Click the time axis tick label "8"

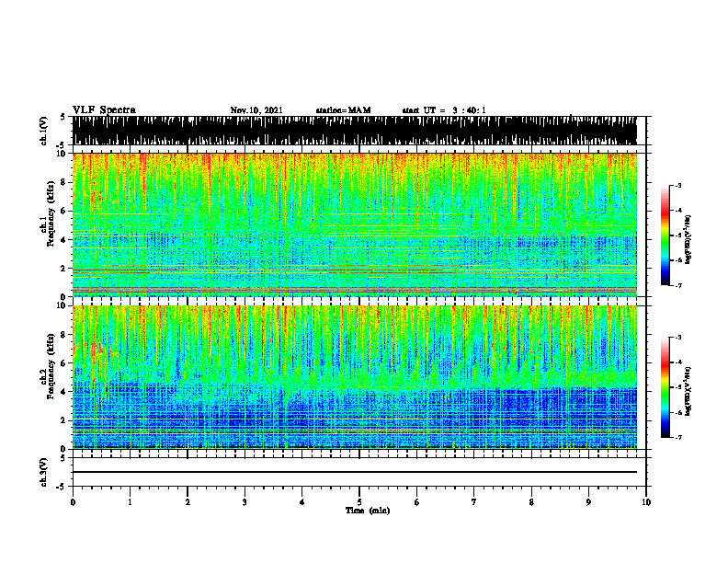click(531, 502)
